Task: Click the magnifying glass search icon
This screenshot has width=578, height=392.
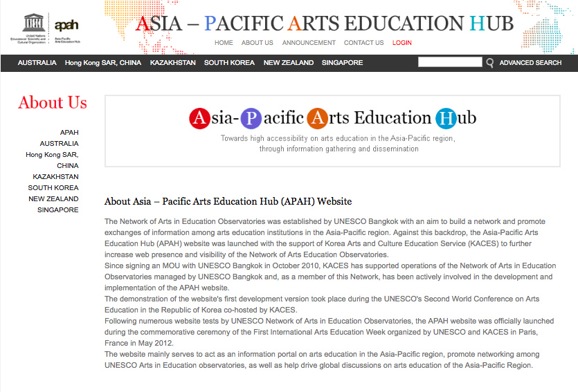Action: click(489, 63)
